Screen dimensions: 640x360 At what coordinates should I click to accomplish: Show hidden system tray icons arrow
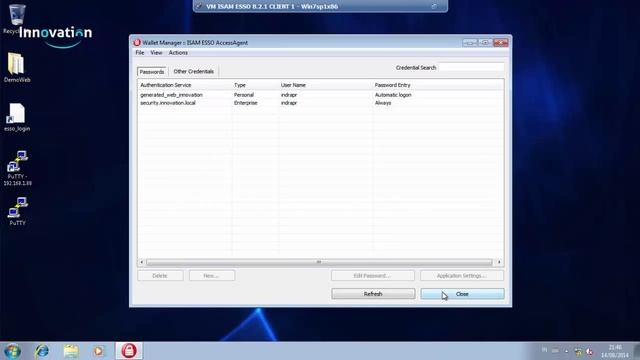[567, 351]
